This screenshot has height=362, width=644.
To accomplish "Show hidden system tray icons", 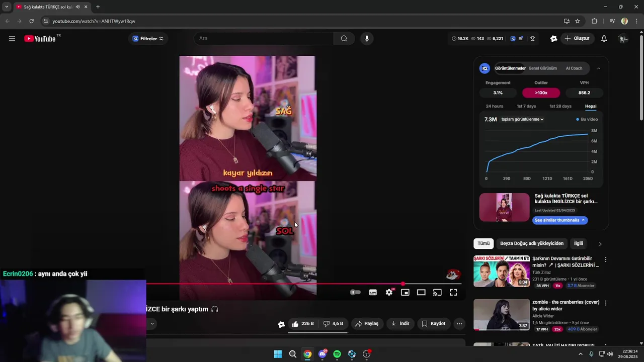I will [580, 354].
